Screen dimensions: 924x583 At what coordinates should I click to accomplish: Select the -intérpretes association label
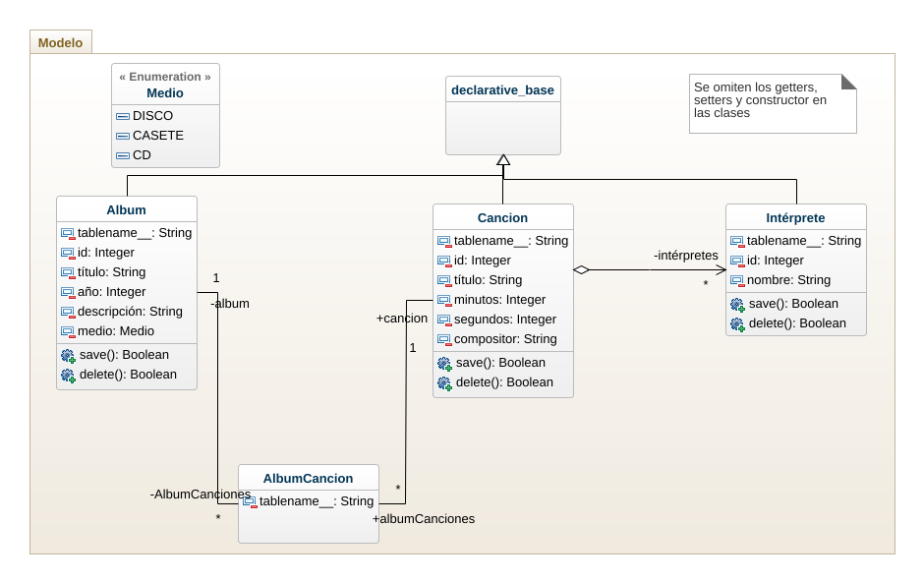click(685, 256)
